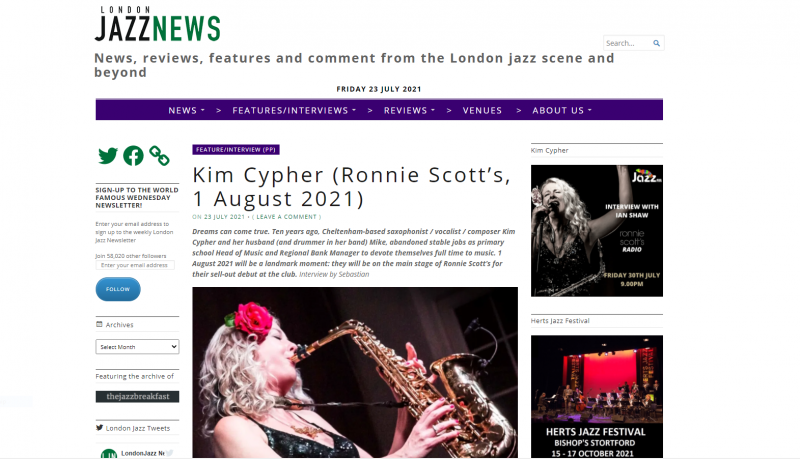Open the Kim Cypher Jazz FM ad thumbnail
Image resolution: width=800 pixels, height=459 pixels.
pos(597,231)
